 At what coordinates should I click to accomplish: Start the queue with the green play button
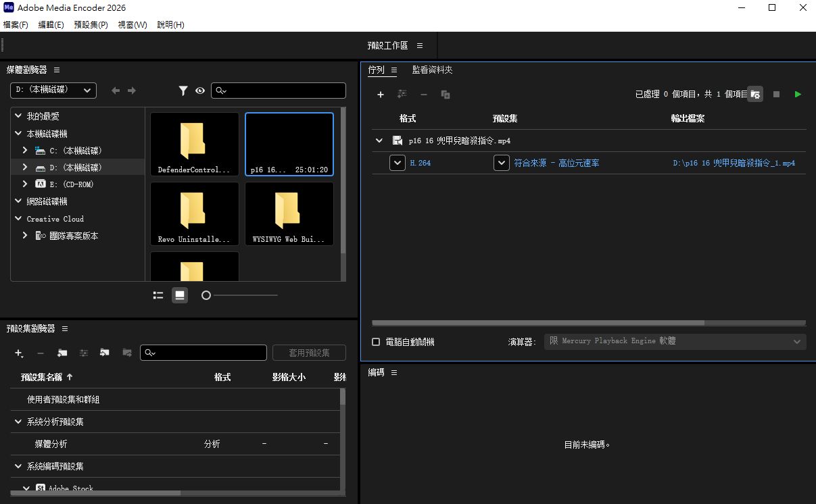coord(798,95)
